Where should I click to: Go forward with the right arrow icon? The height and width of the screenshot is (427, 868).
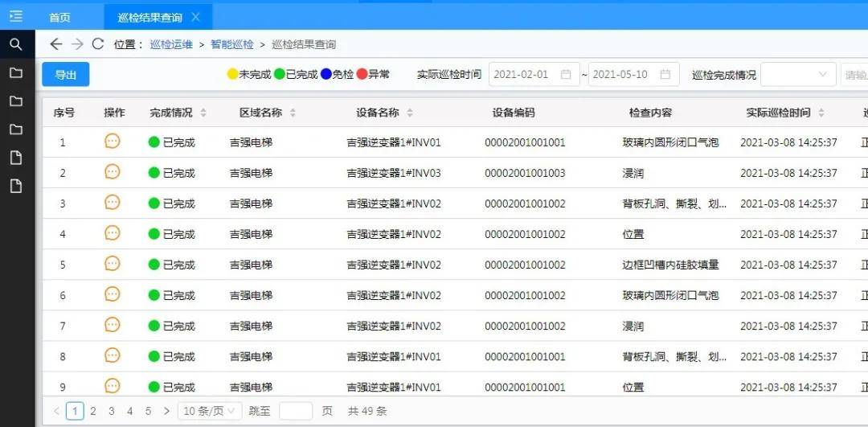click(x=77, y=44)
